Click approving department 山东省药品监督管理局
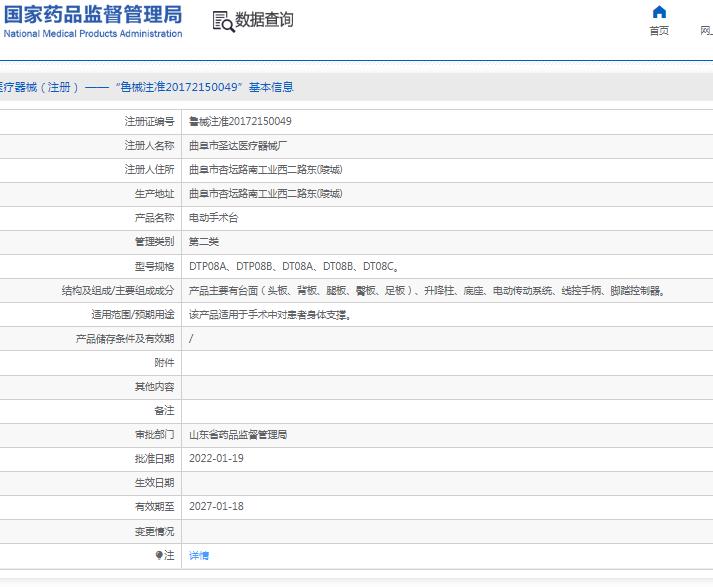 click(238, 435)
